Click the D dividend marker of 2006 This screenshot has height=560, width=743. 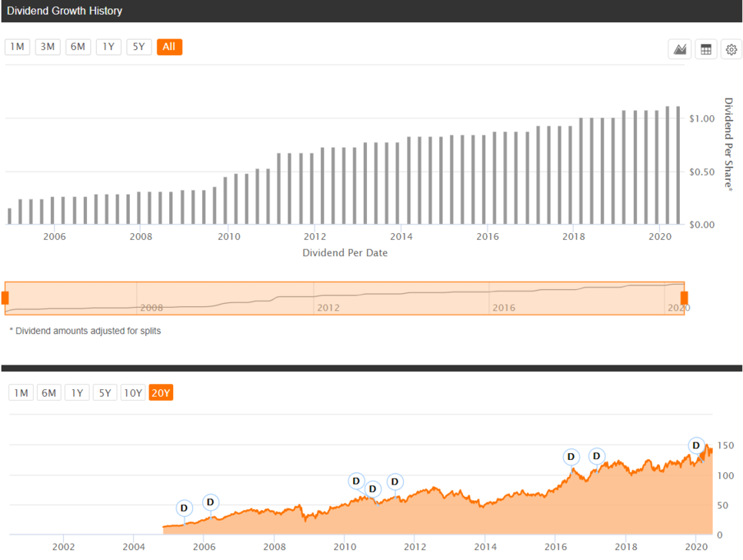[211, 502]
